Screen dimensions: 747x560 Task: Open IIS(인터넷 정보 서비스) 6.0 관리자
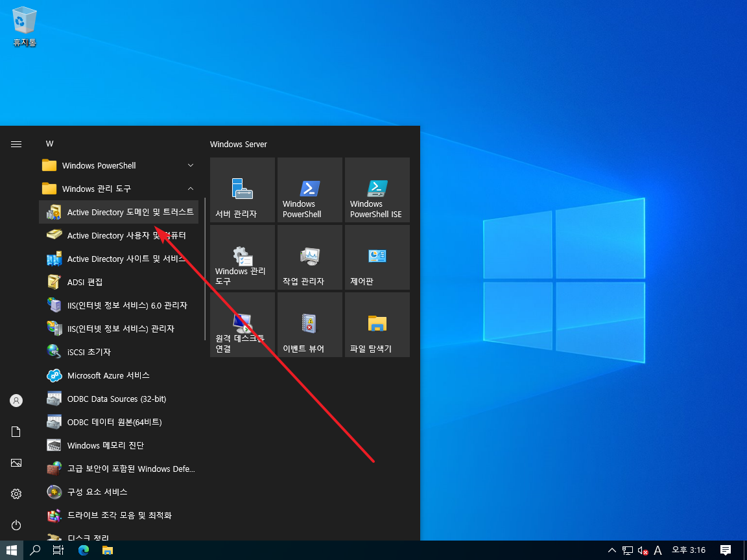point(119,306)
